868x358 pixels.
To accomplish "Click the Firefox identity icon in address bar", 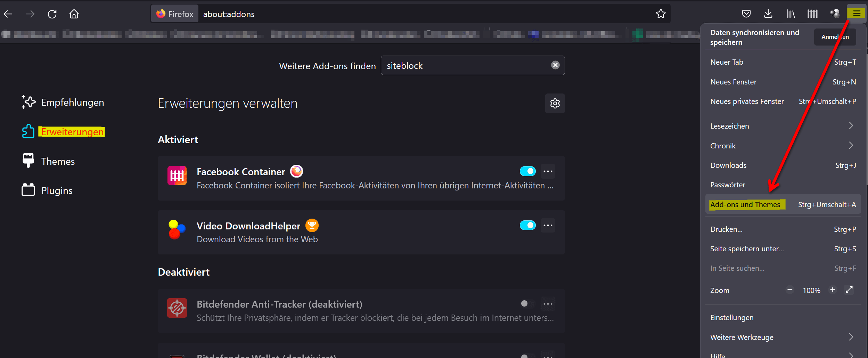I will [x=175, y=14].
